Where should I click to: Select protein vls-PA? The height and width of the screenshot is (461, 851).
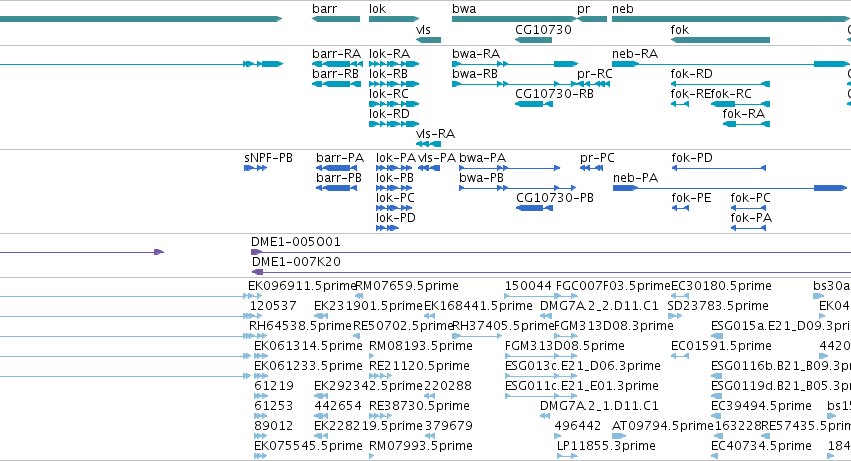pyautogui.click(x=437, y=158)
